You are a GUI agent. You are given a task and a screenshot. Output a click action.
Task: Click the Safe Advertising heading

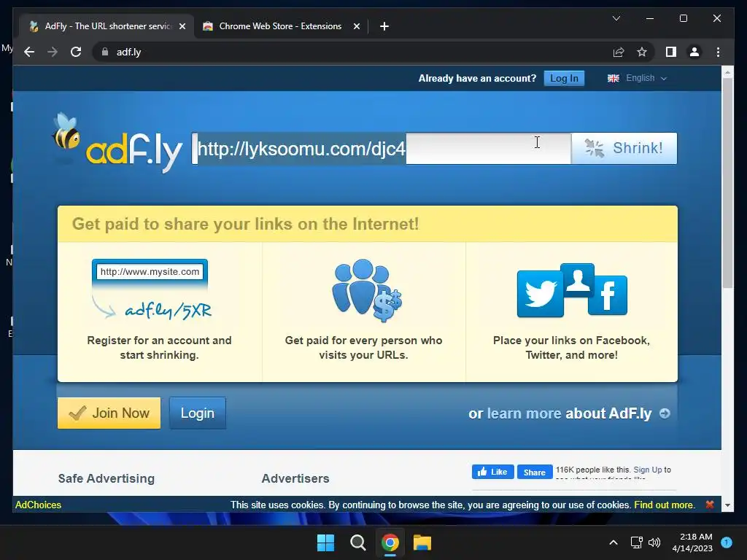107,478
